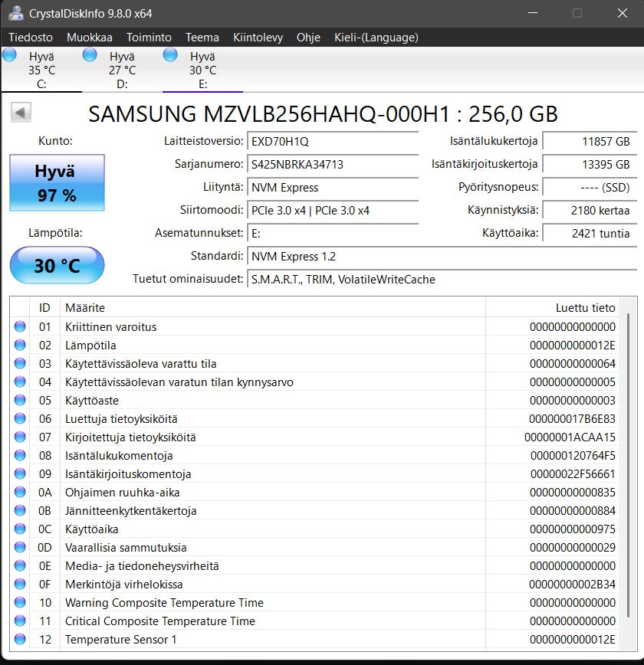This screenshot has height=665, width=644.
Task: Click the Määrite column header
Action: [272, 308]
